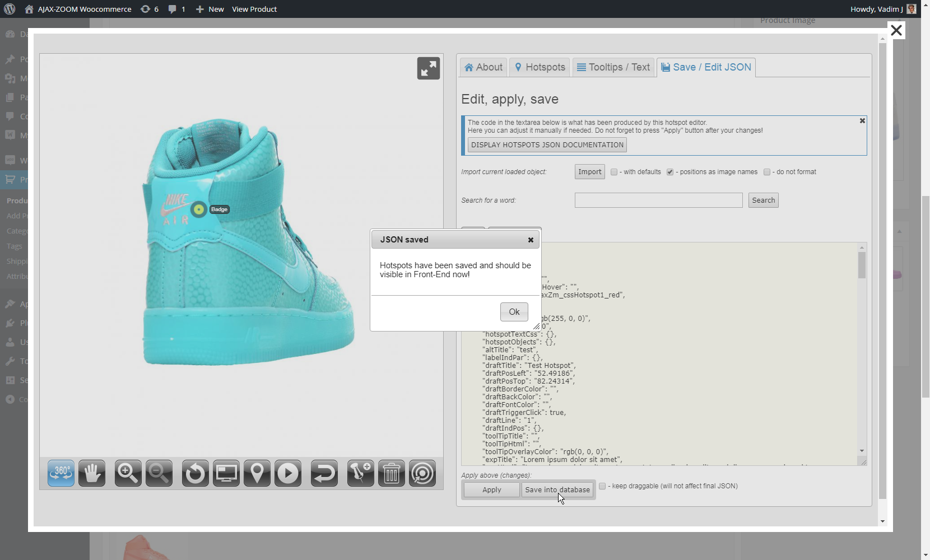
Task: Click the "expTitle": "Lorem ipsum" line
Action: (x=552, y=460)
